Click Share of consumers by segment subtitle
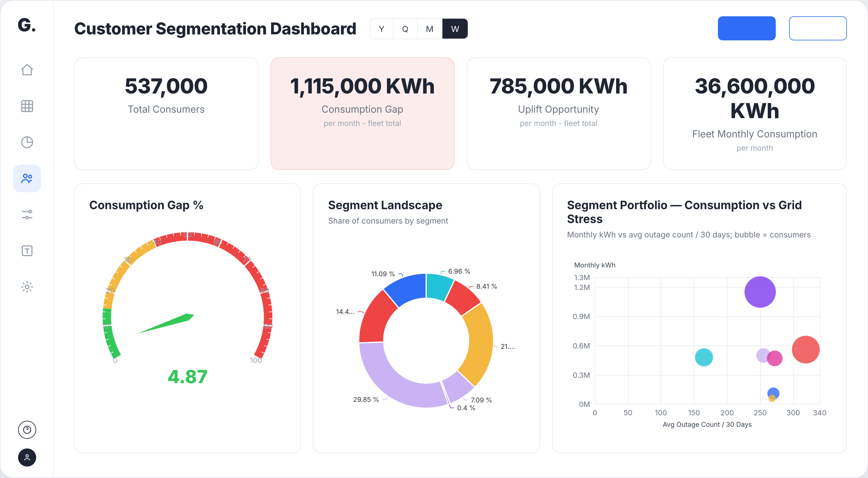Image resolution: width=868 pixels, height=478 pixels. click(388, 221)
